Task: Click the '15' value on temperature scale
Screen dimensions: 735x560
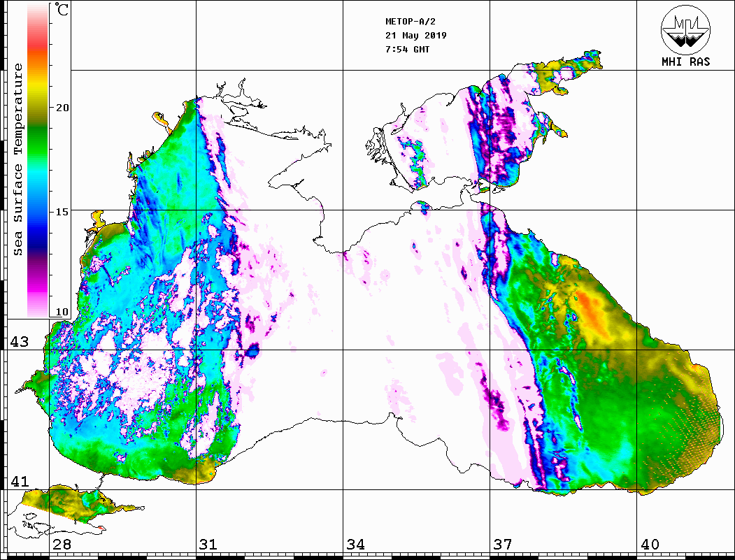Action: pyautogui.click(x=62, y=212)
